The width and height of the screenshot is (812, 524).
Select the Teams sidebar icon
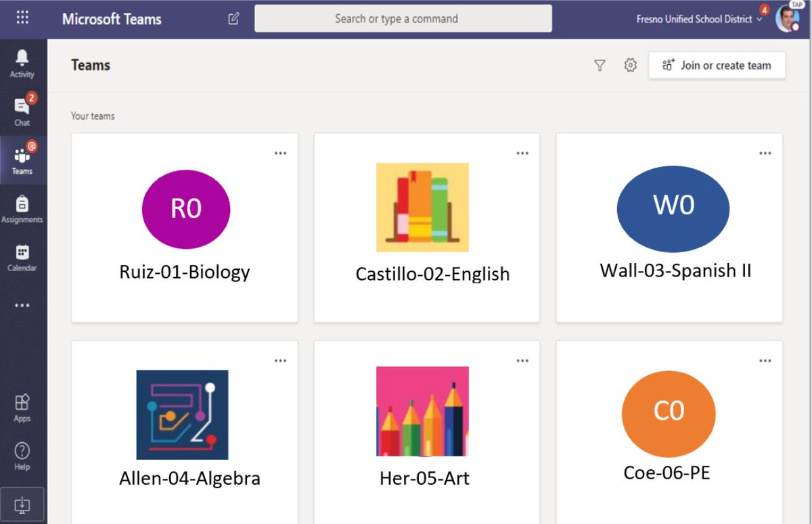coord(22,160)
